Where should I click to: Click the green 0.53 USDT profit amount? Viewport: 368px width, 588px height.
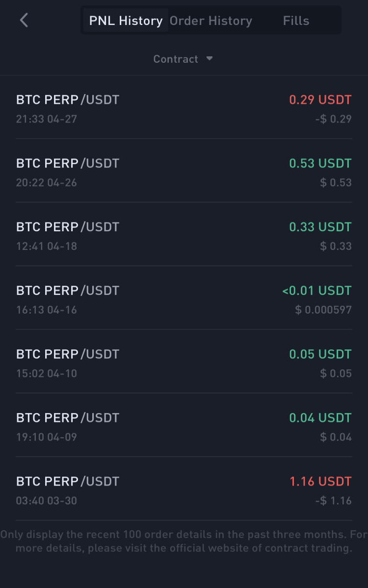click(320, 163)
